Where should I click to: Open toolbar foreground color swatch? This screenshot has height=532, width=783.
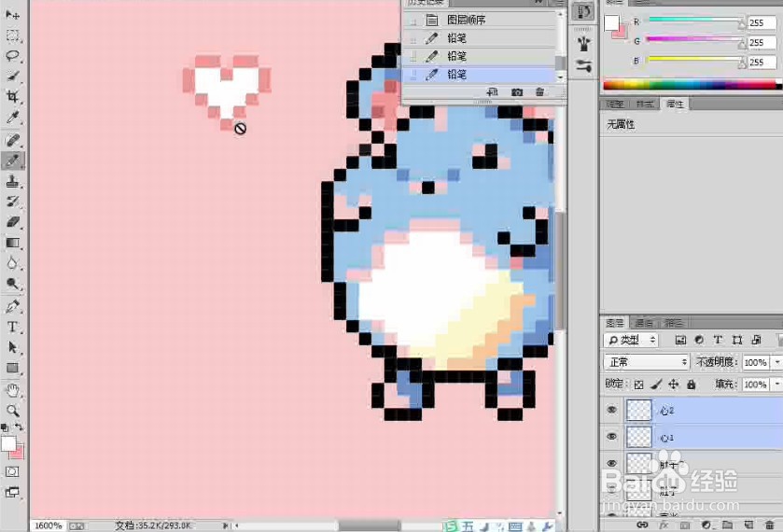click(8, 443)
